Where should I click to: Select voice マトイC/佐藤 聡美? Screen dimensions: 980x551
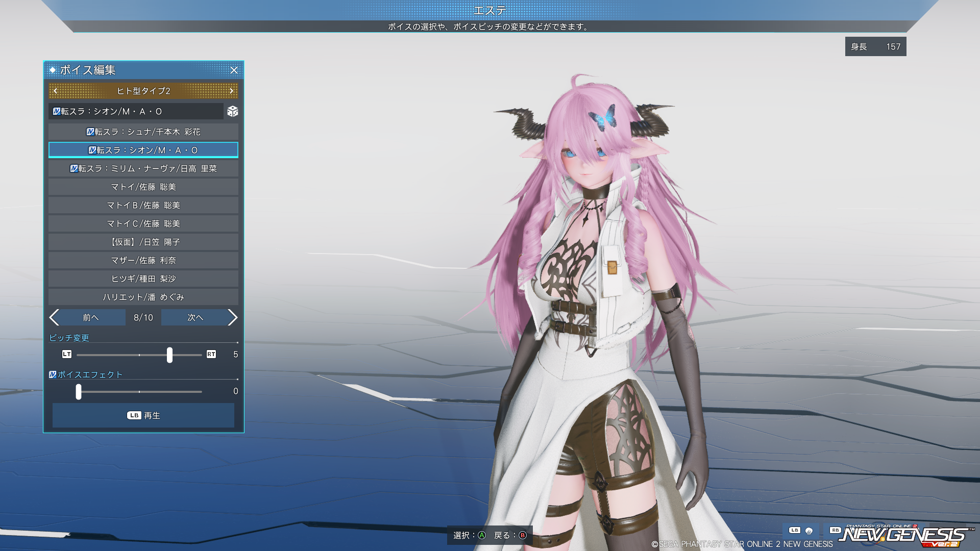coord(143,223)
